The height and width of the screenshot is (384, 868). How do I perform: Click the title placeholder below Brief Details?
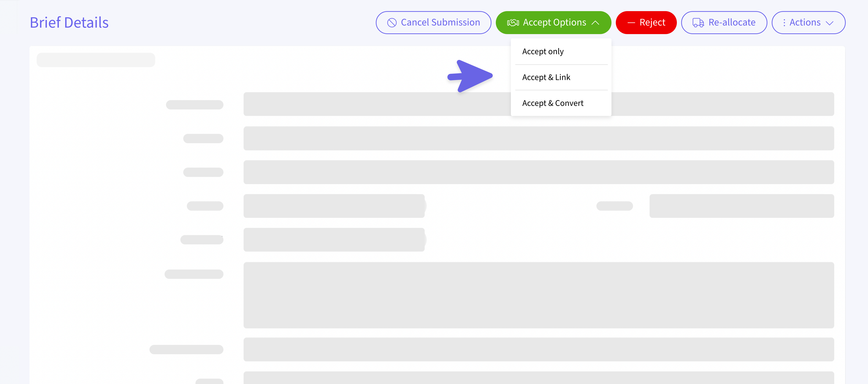coord(96,60)
